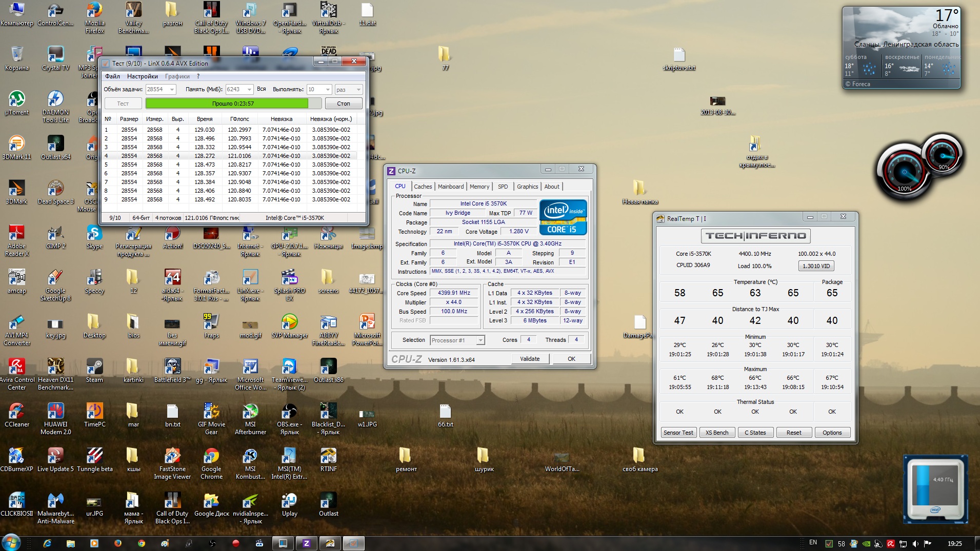Expand the Объём задачи dropdown in LinX
980x551 pixels.
(x=172, y=90)
